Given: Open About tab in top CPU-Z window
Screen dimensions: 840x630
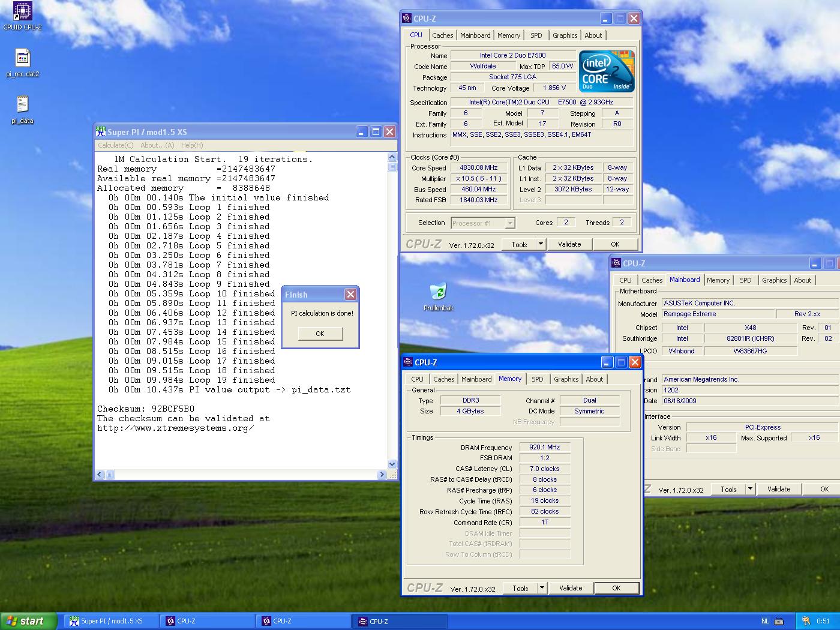Looking at the screenshot, I should click(x=593, y=35).
